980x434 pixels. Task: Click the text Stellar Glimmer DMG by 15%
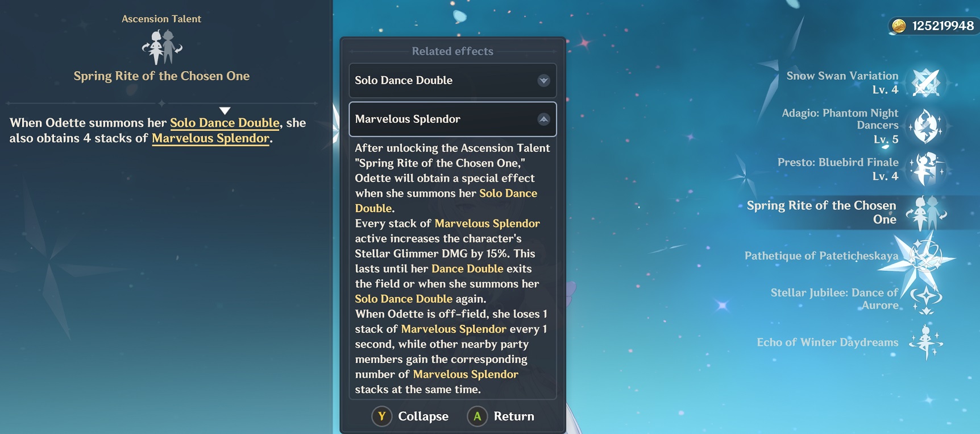coord(433,254)
